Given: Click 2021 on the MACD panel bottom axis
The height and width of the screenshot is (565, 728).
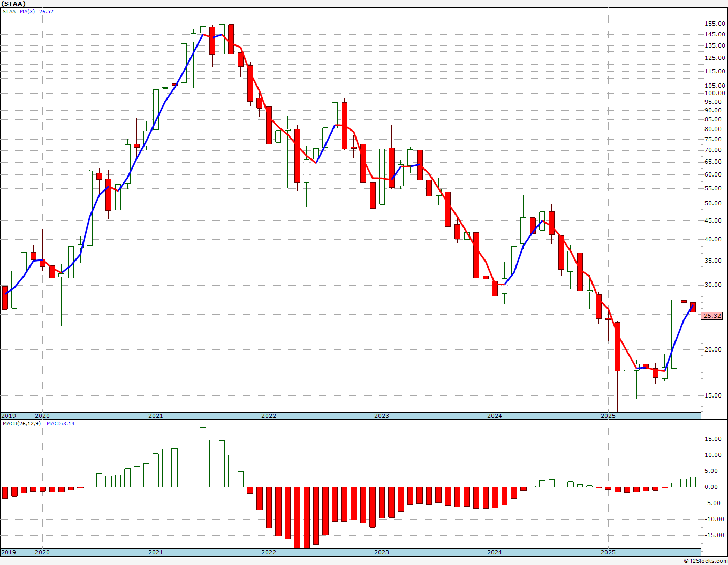Looking at the screenshot, I should [156, 552].
